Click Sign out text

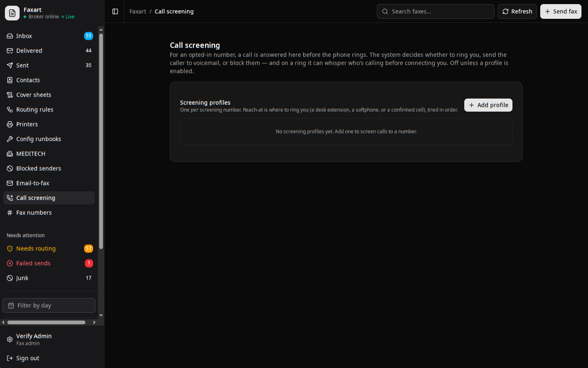pos(28,358)
